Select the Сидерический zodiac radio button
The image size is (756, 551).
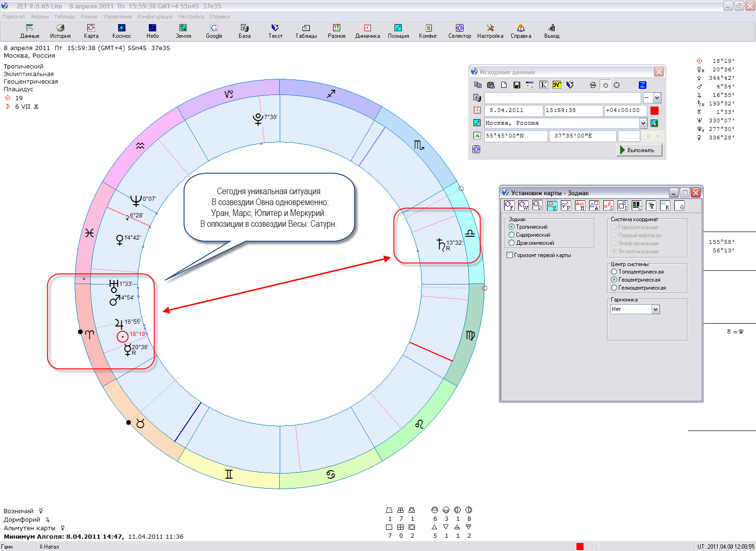(x=511, y=235)
